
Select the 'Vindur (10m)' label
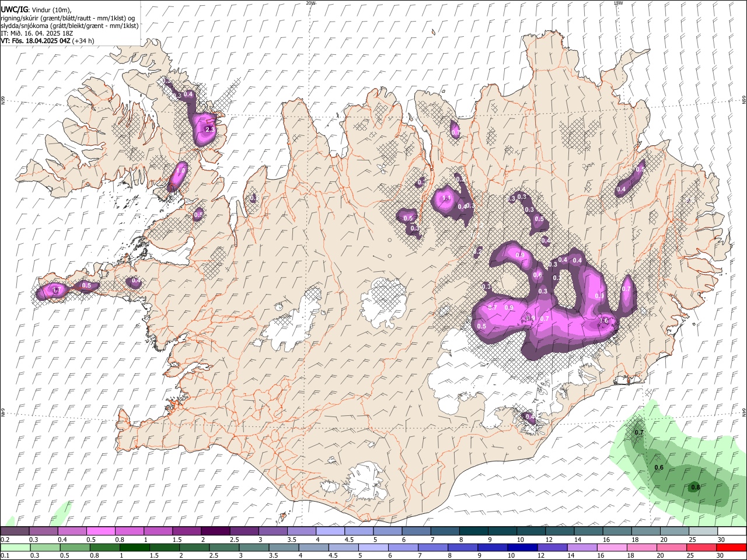pyautogui.click(x=51, y=10)
